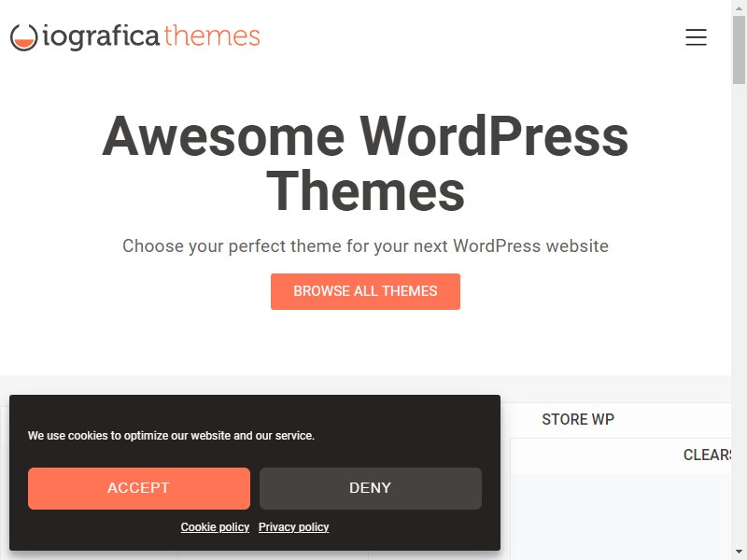This screenshot has width=747, height=560.
Task: Click the "Awesome WordPress Themes" heading
Action: (365, 163)
